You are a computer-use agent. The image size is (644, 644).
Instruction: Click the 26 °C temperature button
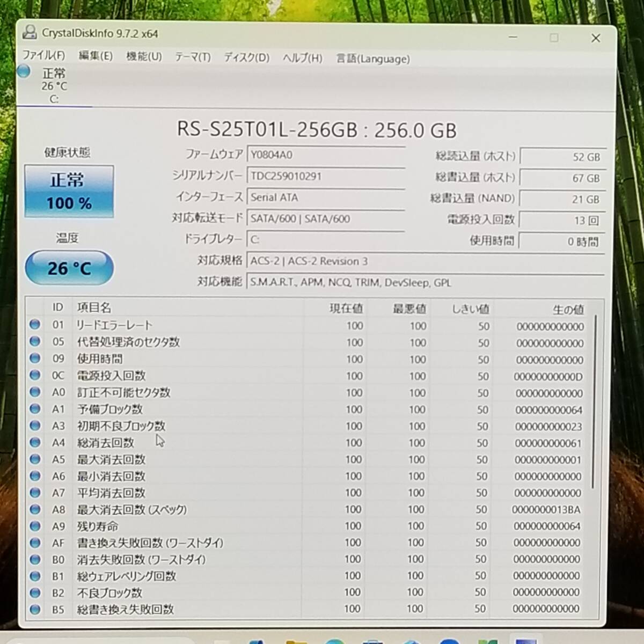[69, 268]
